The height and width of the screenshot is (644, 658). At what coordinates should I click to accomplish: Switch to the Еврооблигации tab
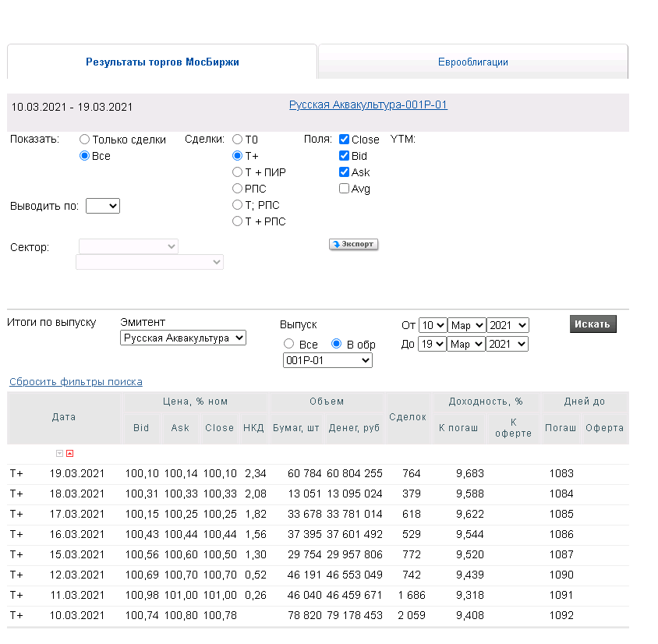click(473, 62)
